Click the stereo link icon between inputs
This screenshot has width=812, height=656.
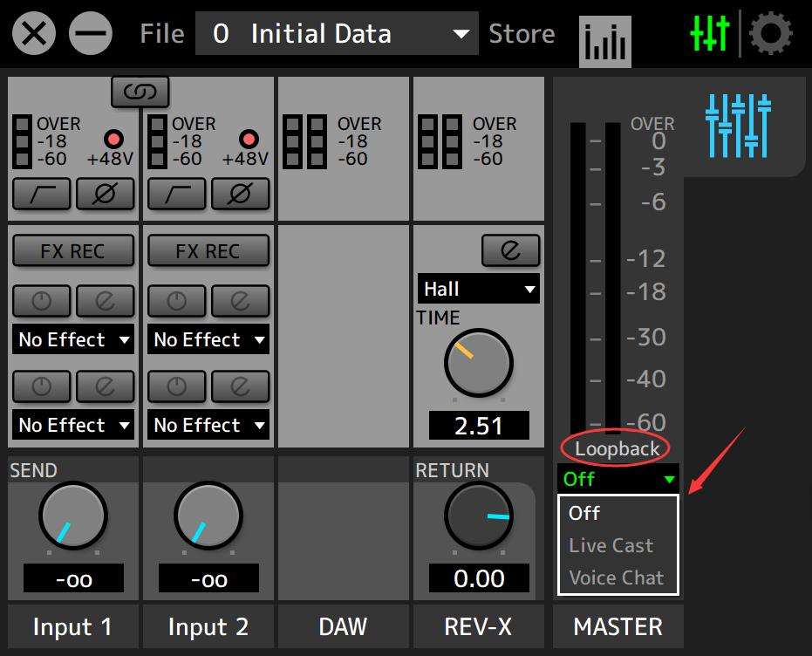(140, 92)
